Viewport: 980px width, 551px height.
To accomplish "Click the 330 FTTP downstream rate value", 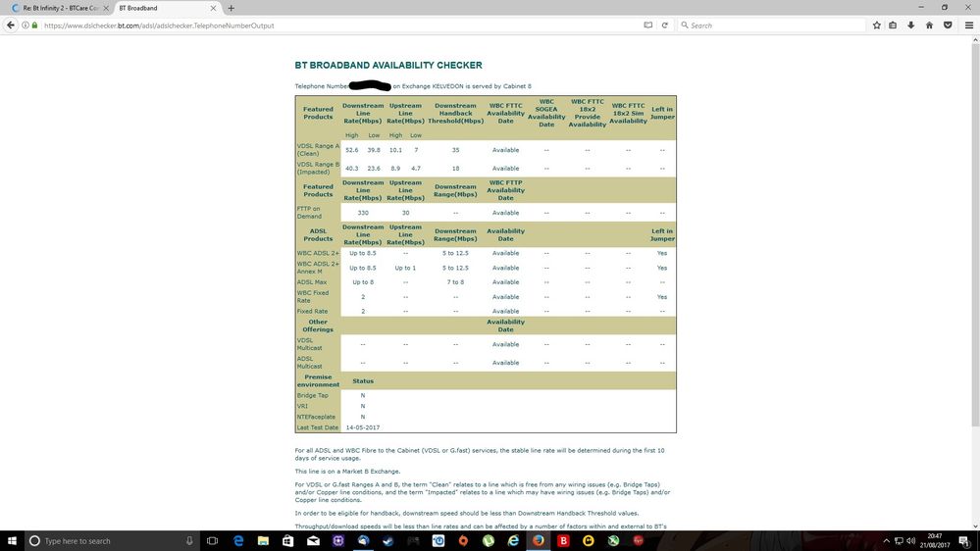I will tap(363, 213).
